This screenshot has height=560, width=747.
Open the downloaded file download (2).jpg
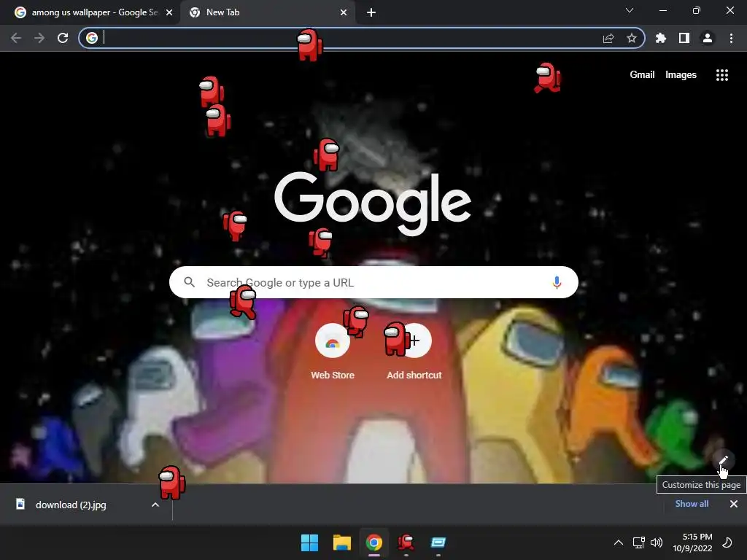tap(71, 505)
